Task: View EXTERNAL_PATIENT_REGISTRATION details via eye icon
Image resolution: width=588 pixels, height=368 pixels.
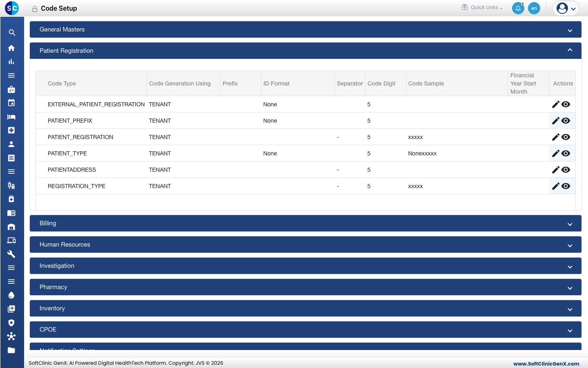Action: click(x=566, y=104)
